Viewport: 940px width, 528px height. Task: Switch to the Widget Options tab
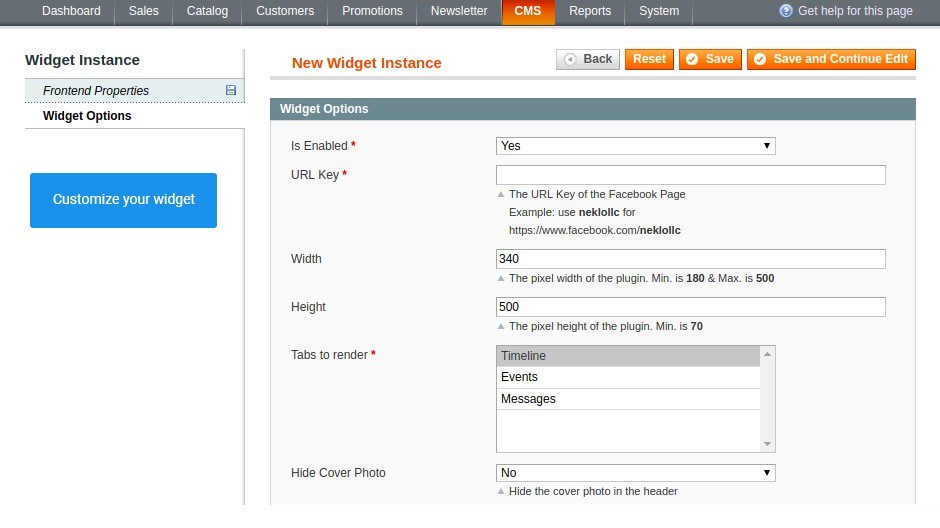[134, 116]
